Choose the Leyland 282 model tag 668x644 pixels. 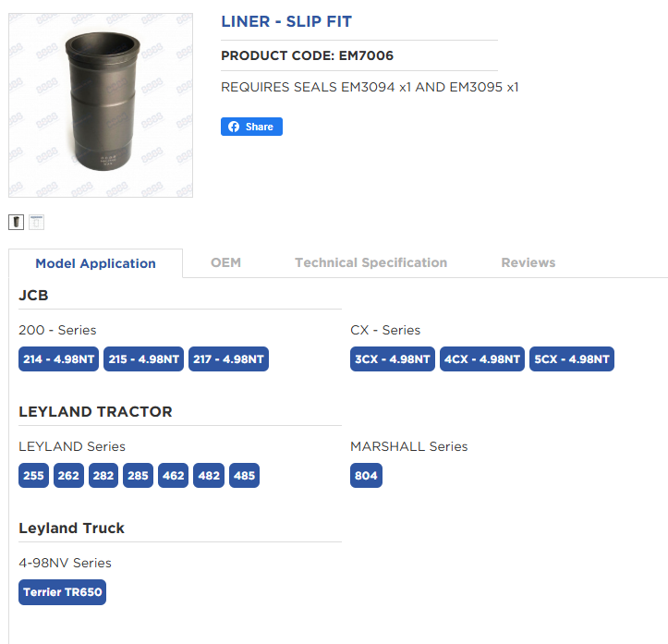(103, 476)
